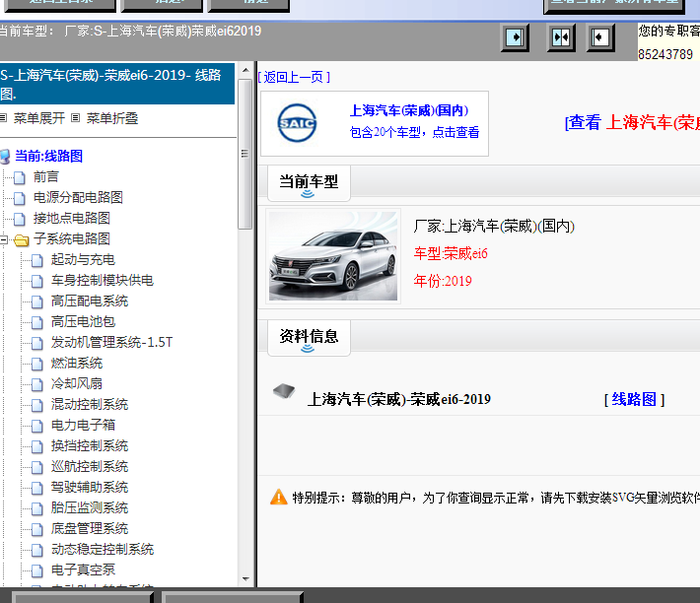The image size is (700, 603).
Task: Open the 车身控制模块供电 diagram
Action: tap(103, 280)
